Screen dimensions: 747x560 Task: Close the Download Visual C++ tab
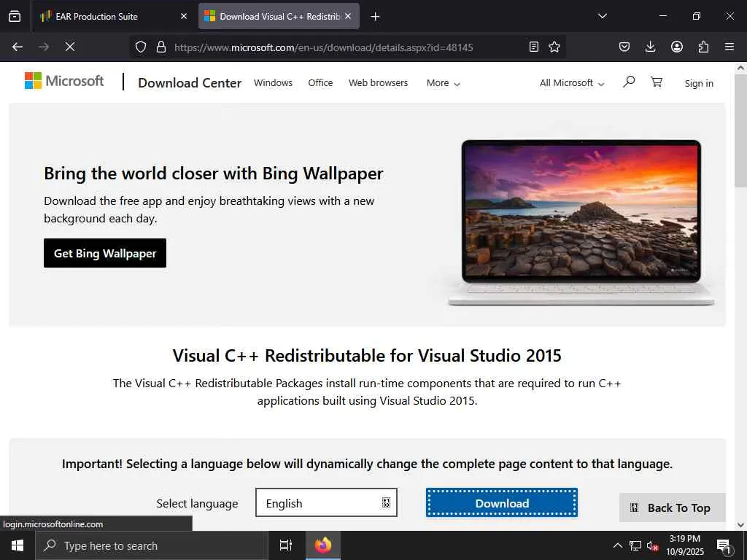348,16
